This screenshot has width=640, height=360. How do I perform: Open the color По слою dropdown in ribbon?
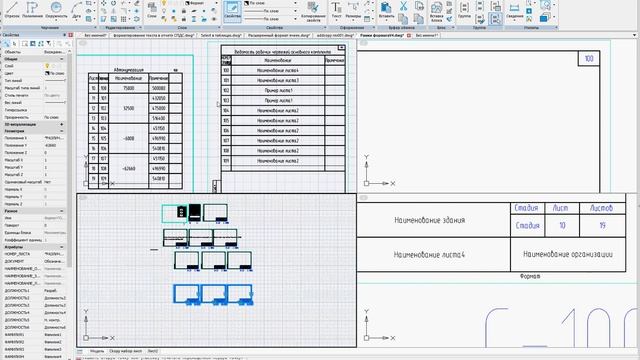271,3
